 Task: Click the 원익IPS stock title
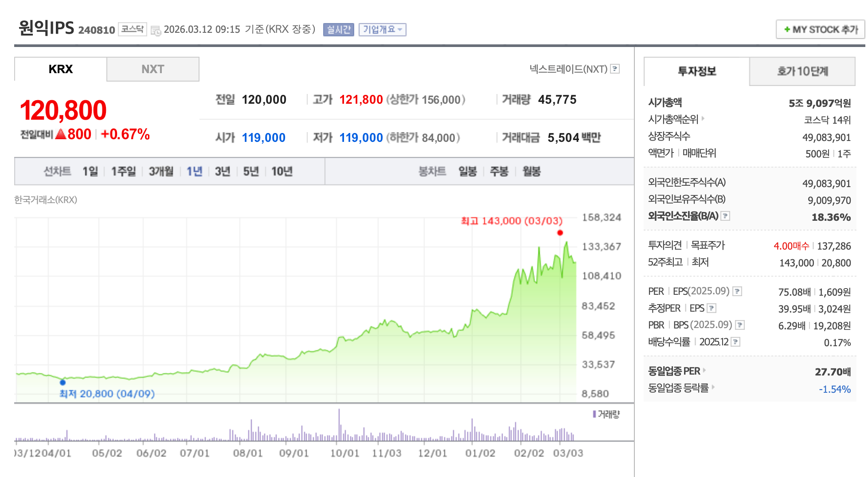pyautogui.click(x=47, y=28)
